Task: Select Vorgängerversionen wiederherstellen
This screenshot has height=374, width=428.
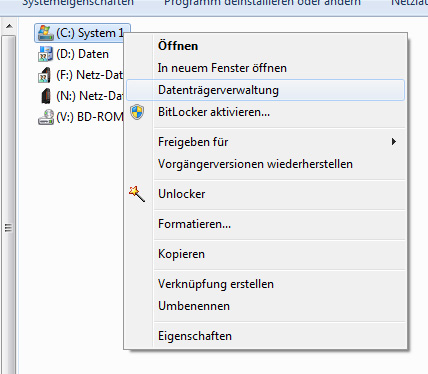Action: click(255, 164)
